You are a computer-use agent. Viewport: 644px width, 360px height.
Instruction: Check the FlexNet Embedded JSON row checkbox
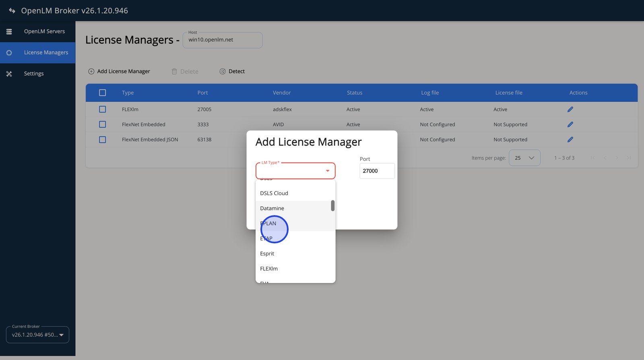[103, 140]
